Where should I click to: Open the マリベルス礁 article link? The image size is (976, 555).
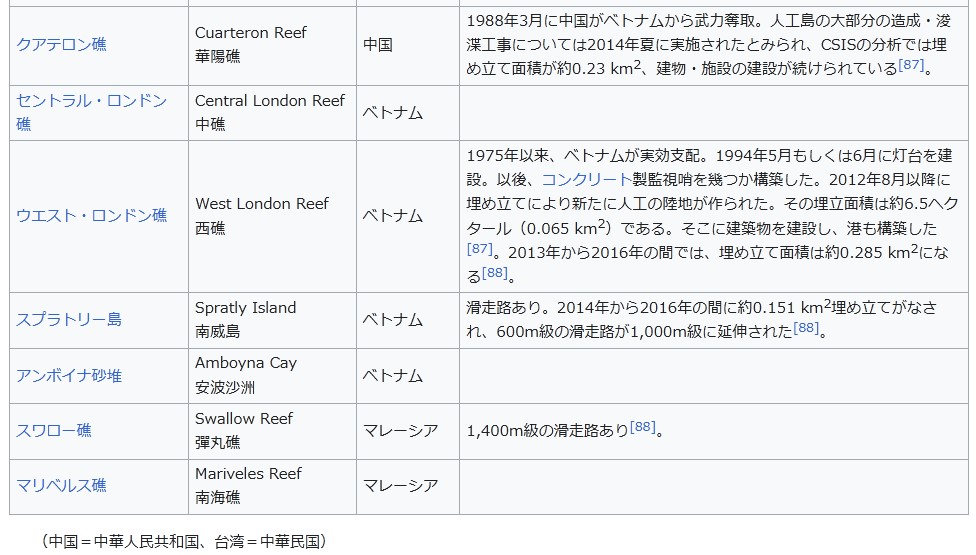click(x=61, y=485)
